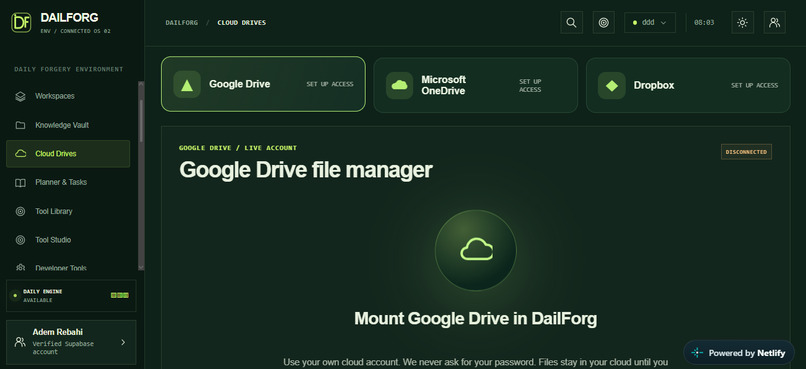Viewport: 806px width, 369px height.
Task: Open the users icon in header
Action: coord(774,23)
